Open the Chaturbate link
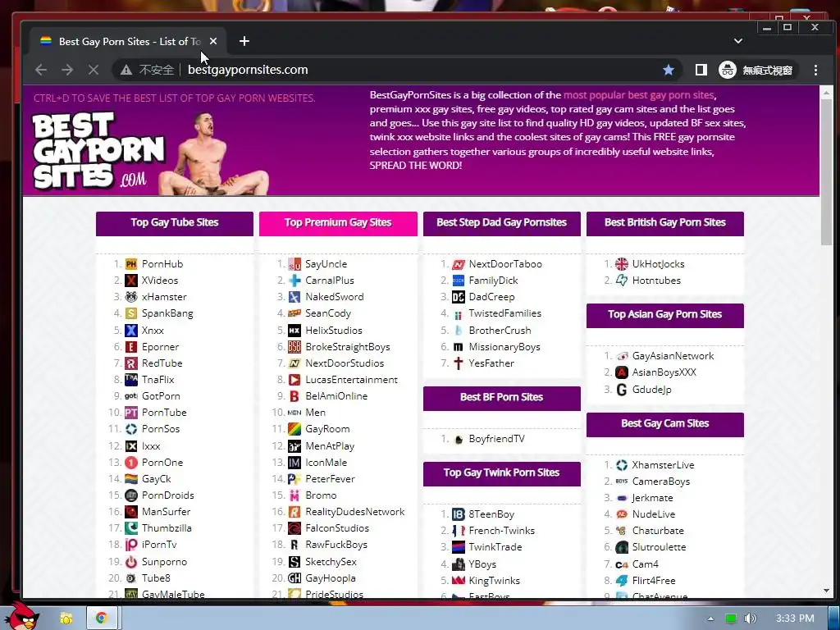 point(658,531)
